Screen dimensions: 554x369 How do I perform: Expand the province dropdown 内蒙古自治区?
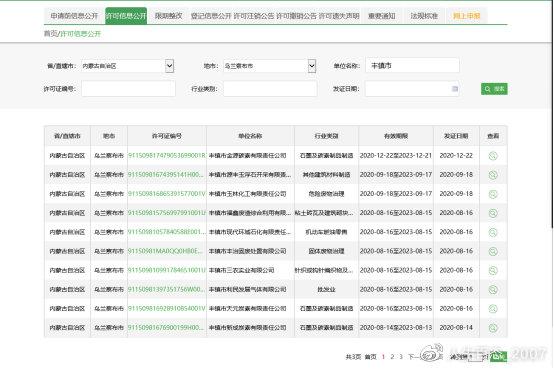click(169, 66)
